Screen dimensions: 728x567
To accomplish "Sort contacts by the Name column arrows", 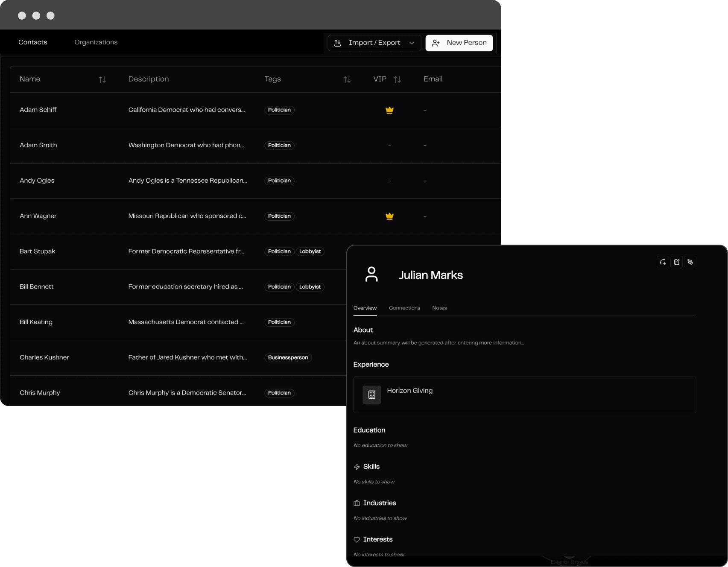I will (x=102, y=79).
